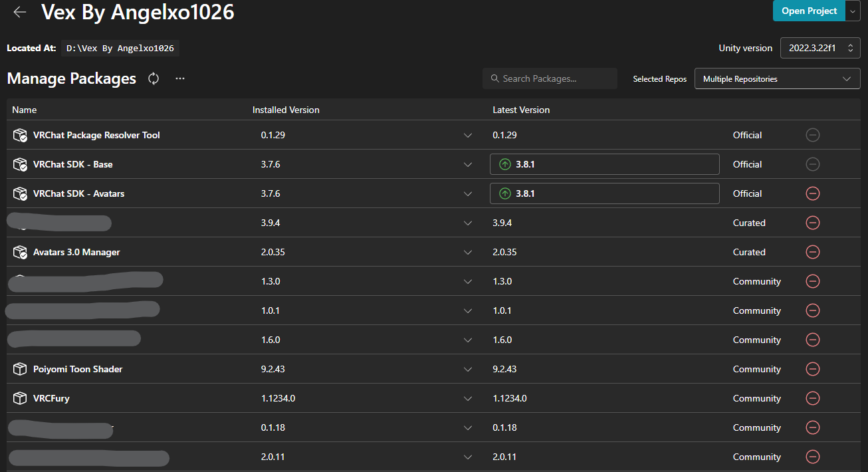Expand the Open Project split-button arrow
Viewport: 868px width, 472px height.
click(853, 11)
